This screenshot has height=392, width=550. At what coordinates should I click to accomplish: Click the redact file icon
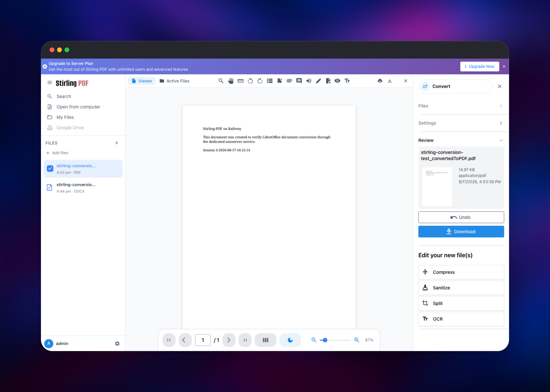[328, 81]
